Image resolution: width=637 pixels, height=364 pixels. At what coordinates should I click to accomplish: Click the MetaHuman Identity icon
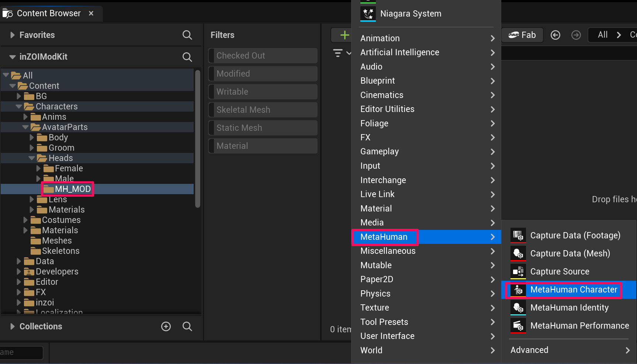pyautogui.click(x=518, y=308)
